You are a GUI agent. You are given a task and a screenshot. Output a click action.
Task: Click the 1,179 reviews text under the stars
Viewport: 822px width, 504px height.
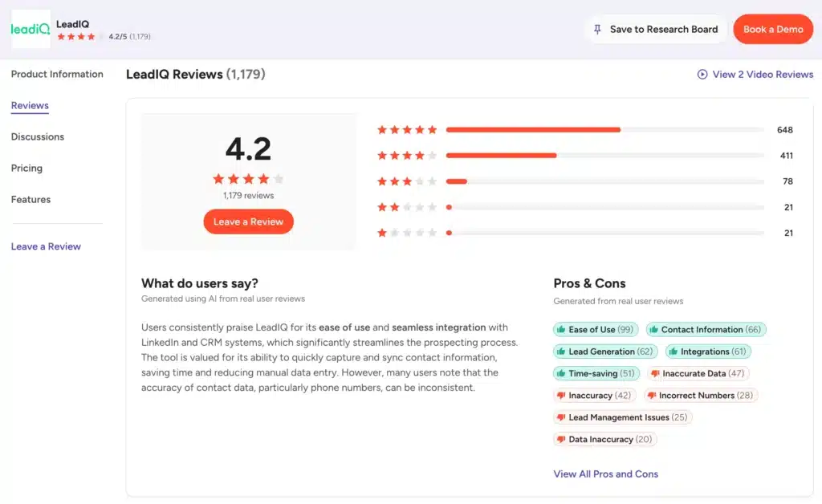pyautogui.click(x=249, y=195)
